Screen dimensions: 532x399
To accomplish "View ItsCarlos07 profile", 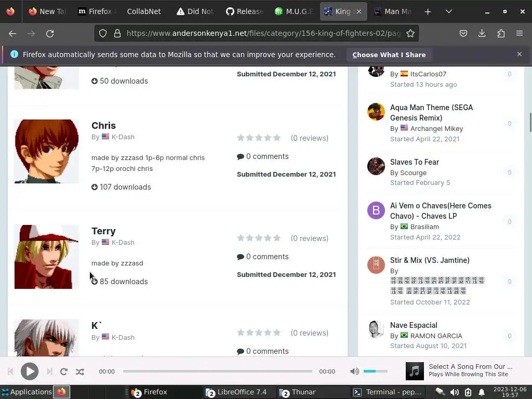I will pyautogui.click(x=428, y=74).
